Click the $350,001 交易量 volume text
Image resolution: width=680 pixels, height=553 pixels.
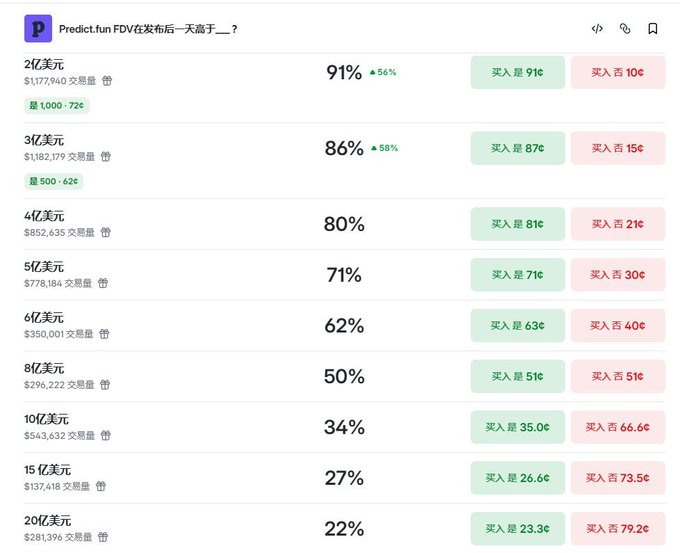[x=59, y=334]
